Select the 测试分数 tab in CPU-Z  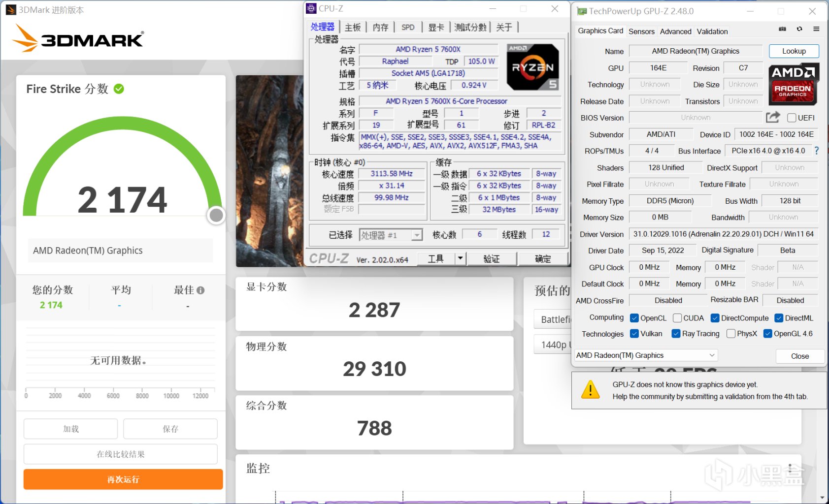[x=470, y=27]
